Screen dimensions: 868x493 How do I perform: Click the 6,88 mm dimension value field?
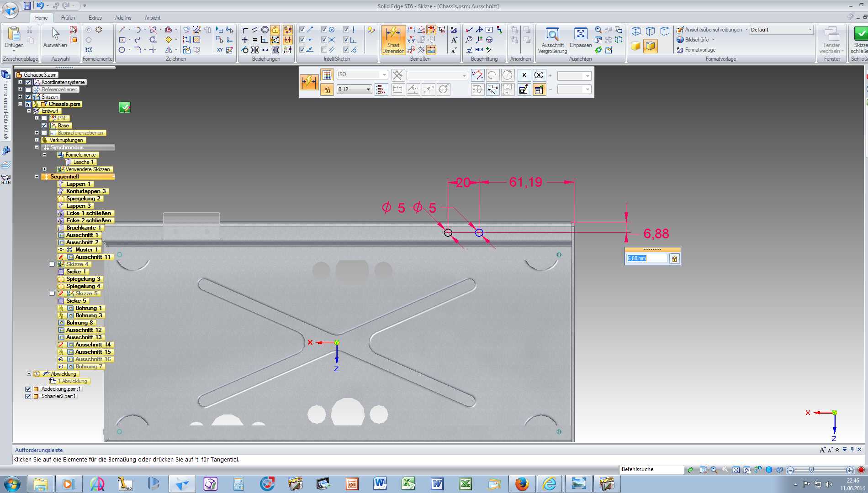click(x=647, y=258)
